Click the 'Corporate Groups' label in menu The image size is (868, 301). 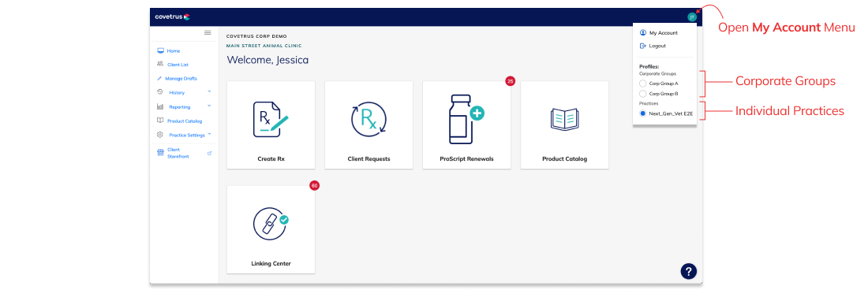pyautogui.click(x=657, y=73)
